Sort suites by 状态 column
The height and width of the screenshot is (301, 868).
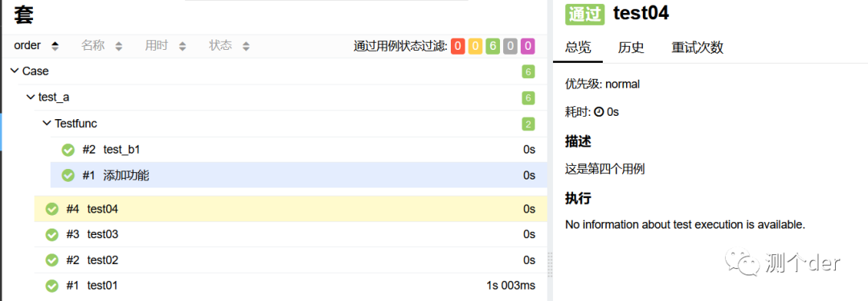pos(229,46)
